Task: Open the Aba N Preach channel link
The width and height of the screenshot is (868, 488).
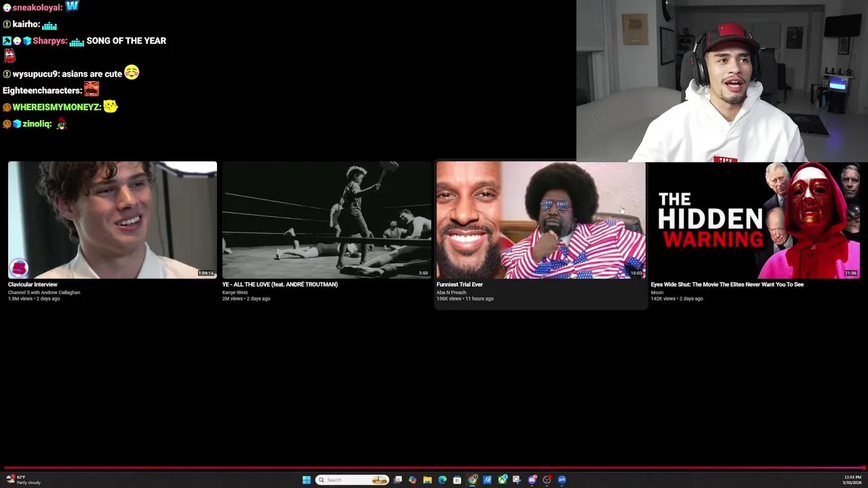Action: tap(451, 292)
